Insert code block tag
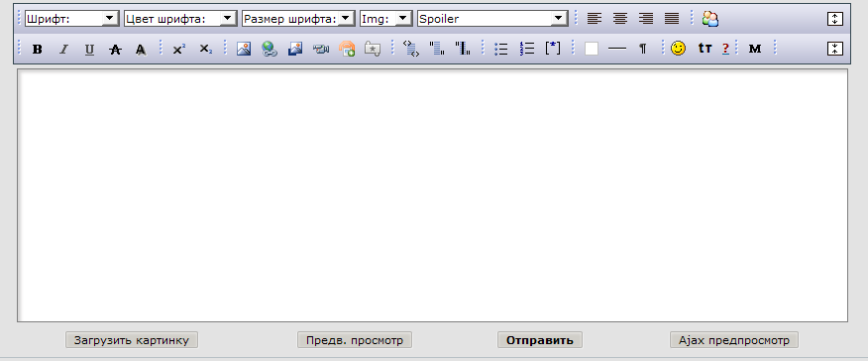 (411, 49)
